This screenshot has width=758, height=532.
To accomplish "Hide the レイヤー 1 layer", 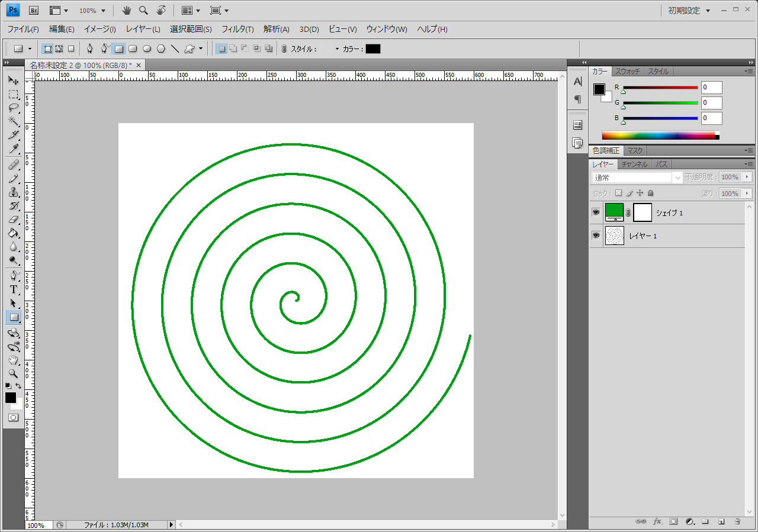I will (596, 236).
